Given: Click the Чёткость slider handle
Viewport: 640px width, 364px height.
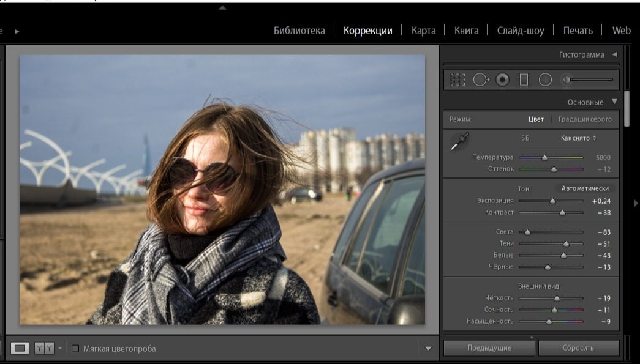Looking at the screenshot, I should click(x=557, y=299).
